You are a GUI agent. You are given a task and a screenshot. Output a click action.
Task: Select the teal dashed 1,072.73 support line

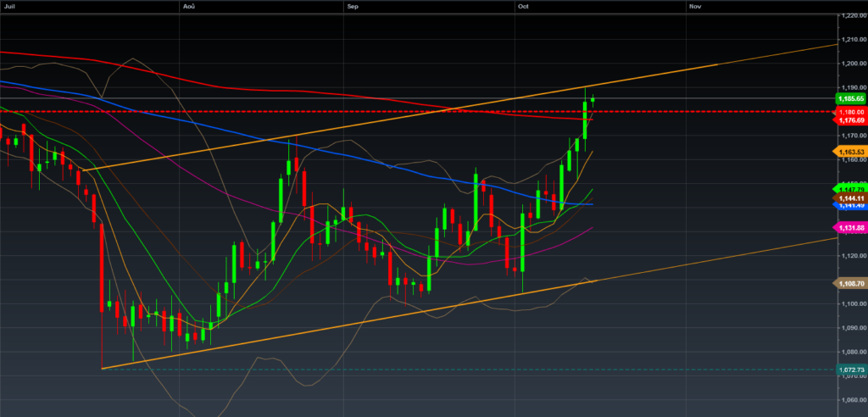pyautogui.click(x=469, y=370)
